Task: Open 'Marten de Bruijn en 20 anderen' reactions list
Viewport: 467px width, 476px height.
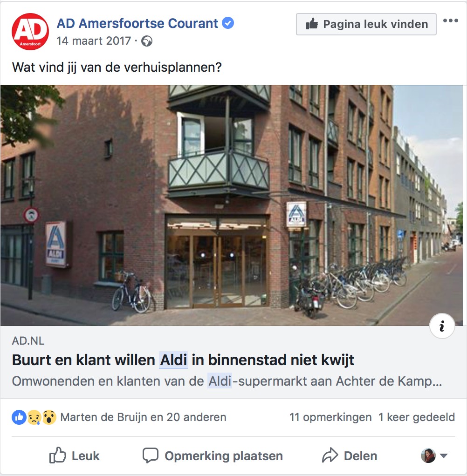Action: click(x=143, y=417)
